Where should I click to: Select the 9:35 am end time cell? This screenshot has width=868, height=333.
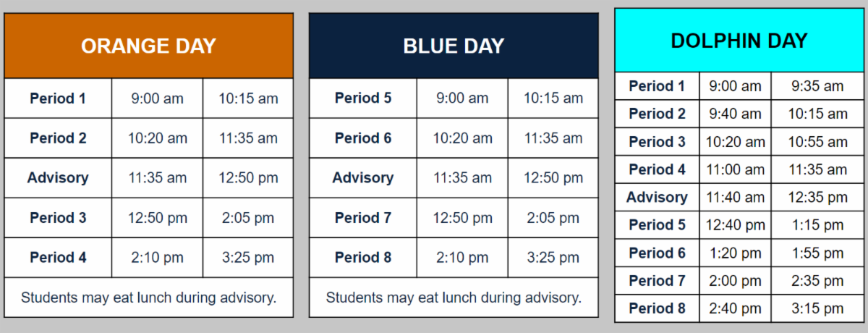817,86
